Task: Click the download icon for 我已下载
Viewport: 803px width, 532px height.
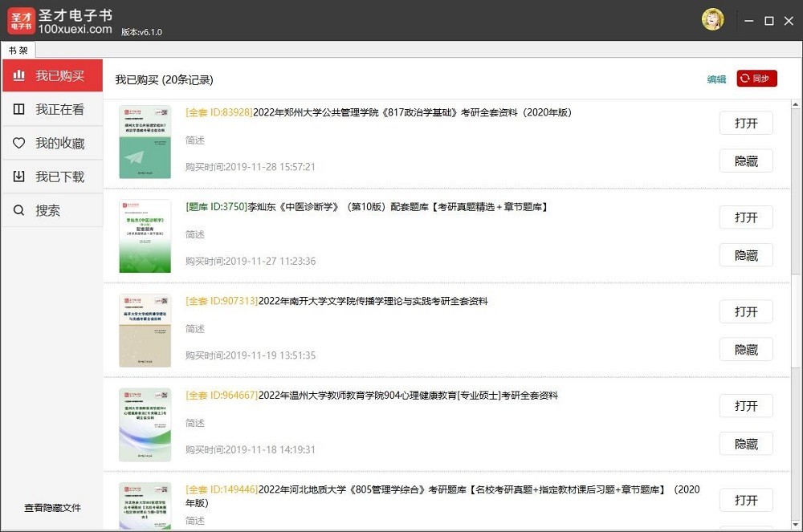Action: 19,177
